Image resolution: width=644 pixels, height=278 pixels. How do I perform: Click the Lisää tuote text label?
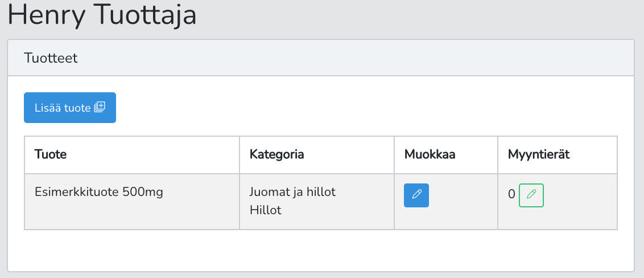(63, 108)
